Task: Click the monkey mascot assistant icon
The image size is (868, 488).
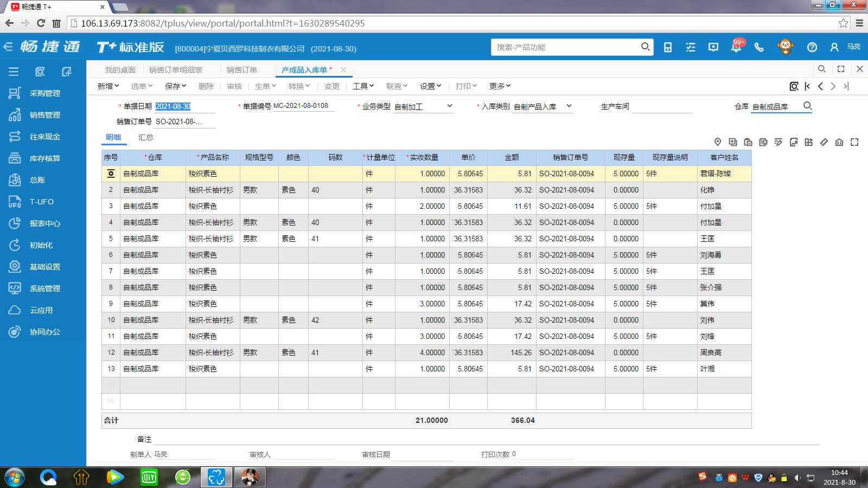Action: click(785, 47)
